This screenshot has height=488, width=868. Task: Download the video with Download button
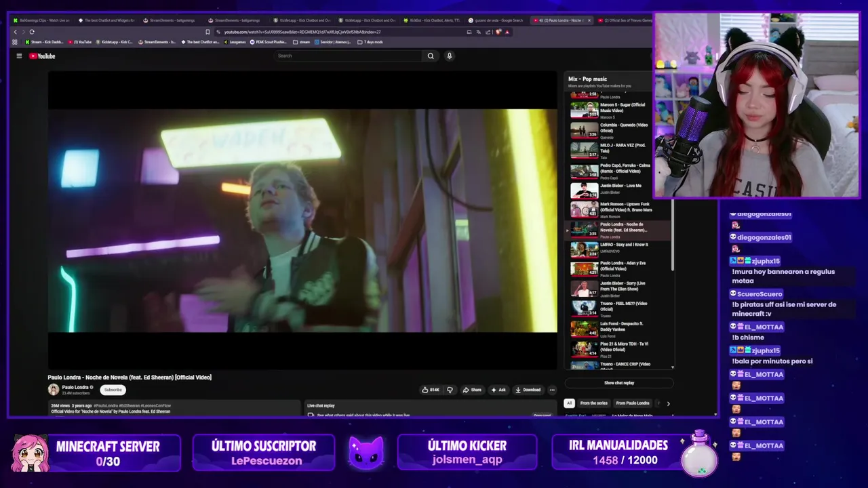(528, 390)
